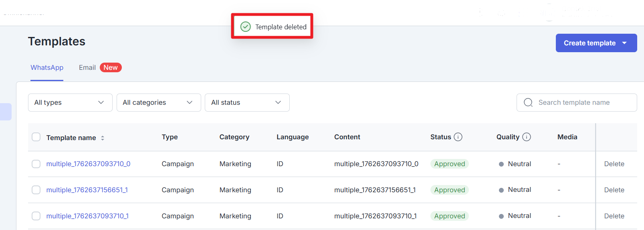This screenshot has height=230, width=644.
Task: Tick the select-all checkbox in table header
Action: 36,137
